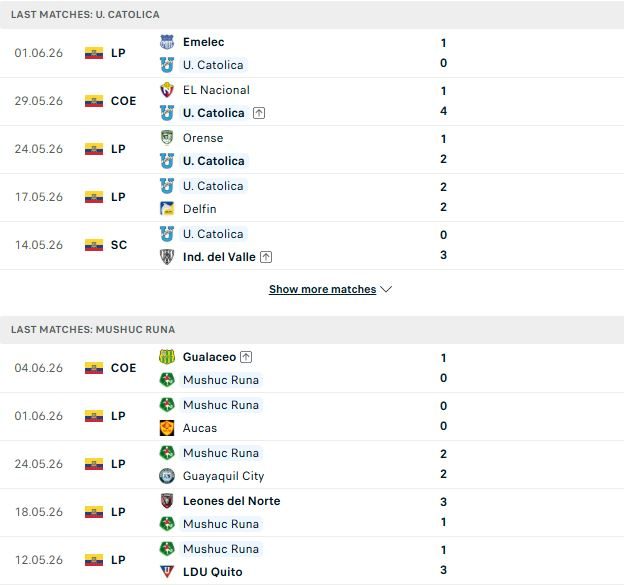
Task: Click the Guayaquil City crest
Action: pyautogui.click(x=167, y=476)
